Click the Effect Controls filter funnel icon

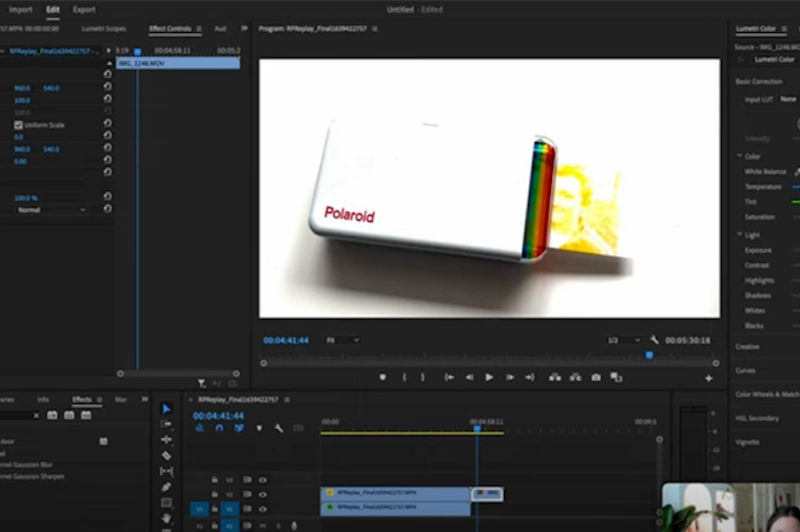[x=202, y=383]
